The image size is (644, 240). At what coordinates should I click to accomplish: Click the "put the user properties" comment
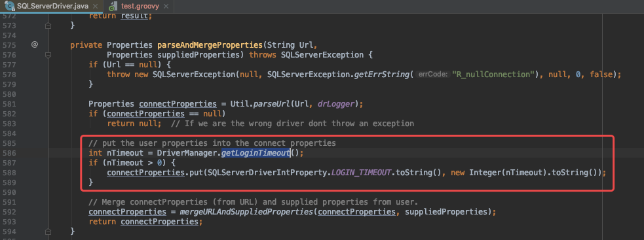tap(212, 143)
